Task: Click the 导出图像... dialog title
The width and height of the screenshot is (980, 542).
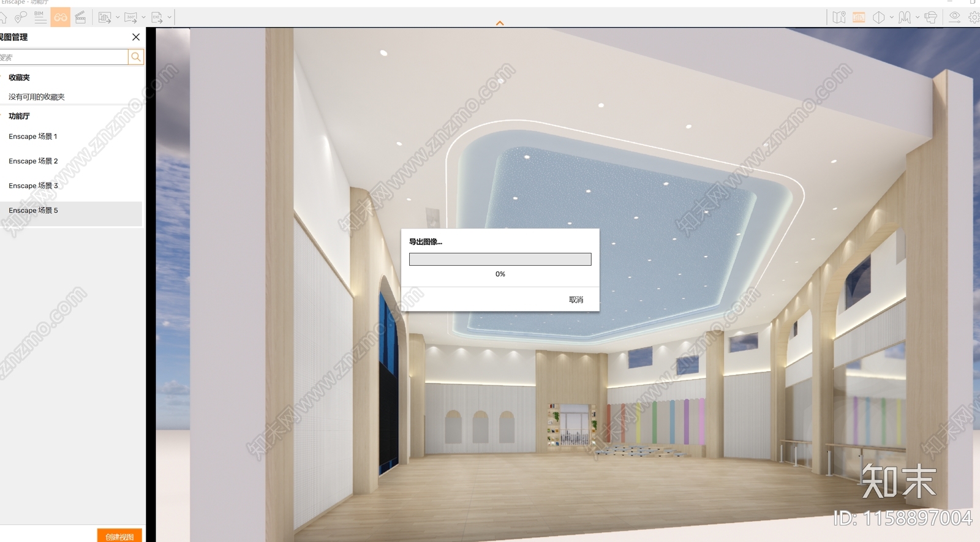Action: pos(426,242)
